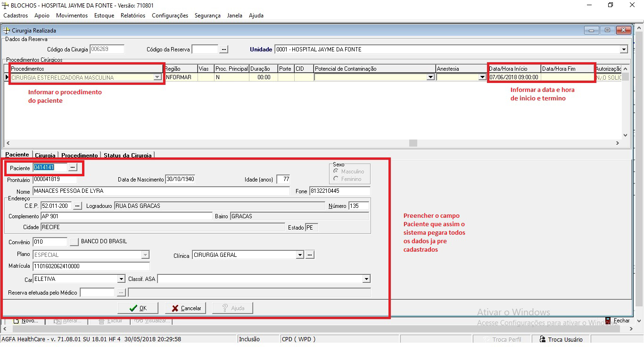Expand the Caráter ELETIVA dropdown
644x362 pixels.
click(x=121, y=279)
